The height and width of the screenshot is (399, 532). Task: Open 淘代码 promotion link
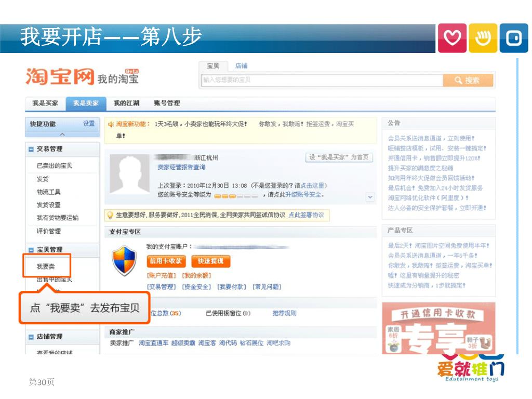tap(228, 343)
